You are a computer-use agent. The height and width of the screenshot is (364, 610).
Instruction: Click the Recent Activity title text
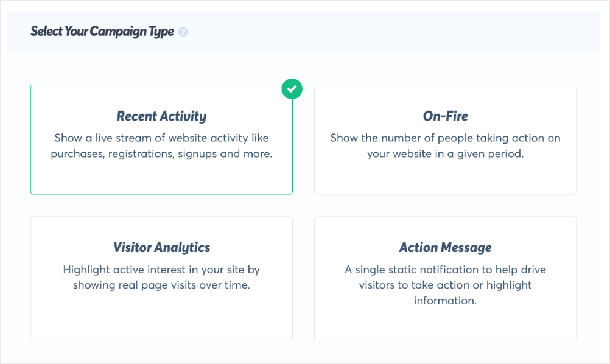(161, 116)
